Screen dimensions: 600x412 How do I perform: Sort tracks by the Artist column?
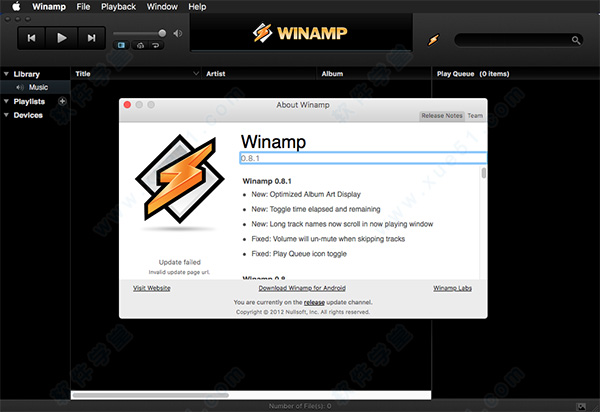(215, 74)
